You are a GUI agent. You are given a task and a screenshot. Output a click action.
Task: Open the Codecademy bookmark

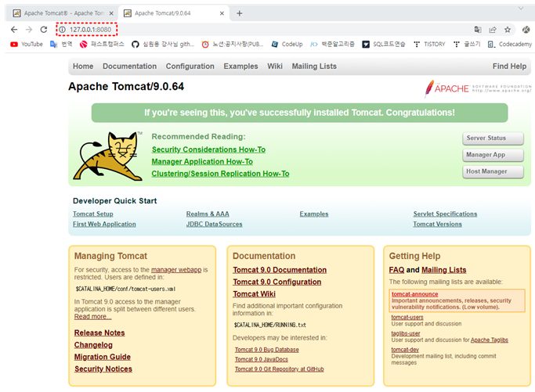[x=510, y=45]
